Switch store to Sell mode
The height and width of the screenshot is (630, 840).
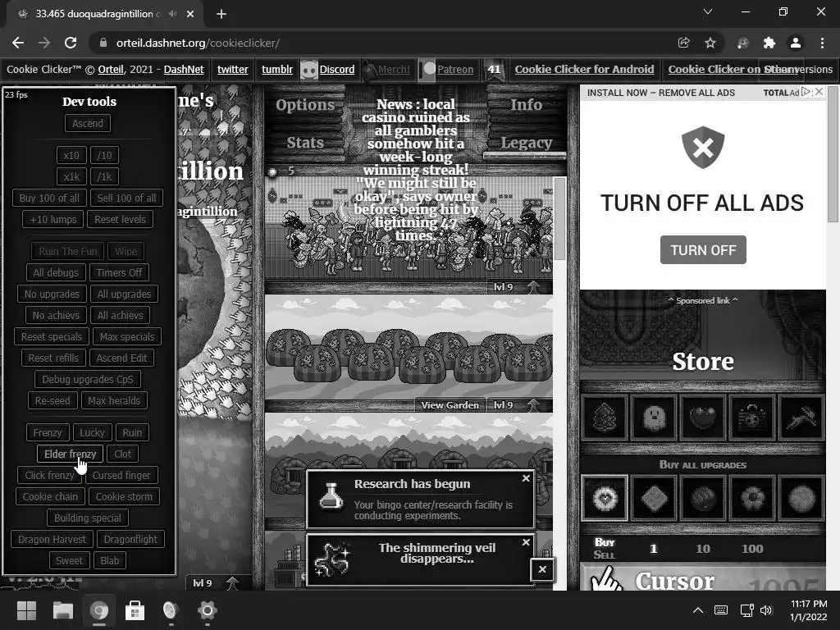(605, 555)
